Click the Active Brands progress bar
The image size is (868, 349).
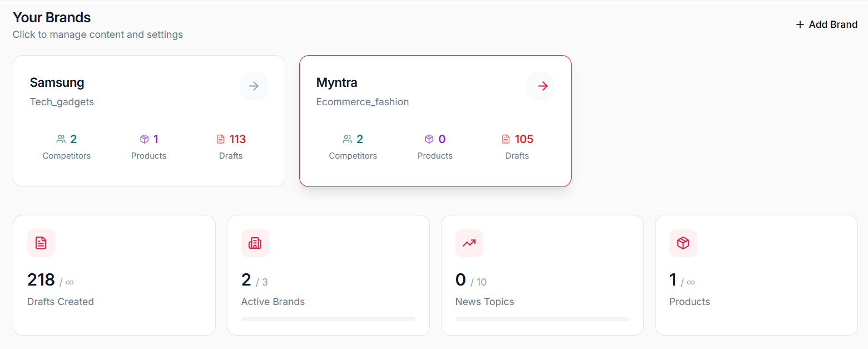(328, 318)
